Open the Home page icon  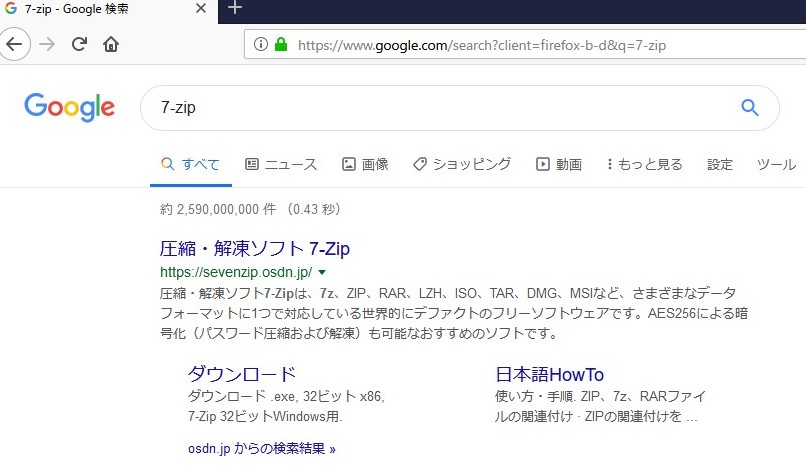coord(111,44)
